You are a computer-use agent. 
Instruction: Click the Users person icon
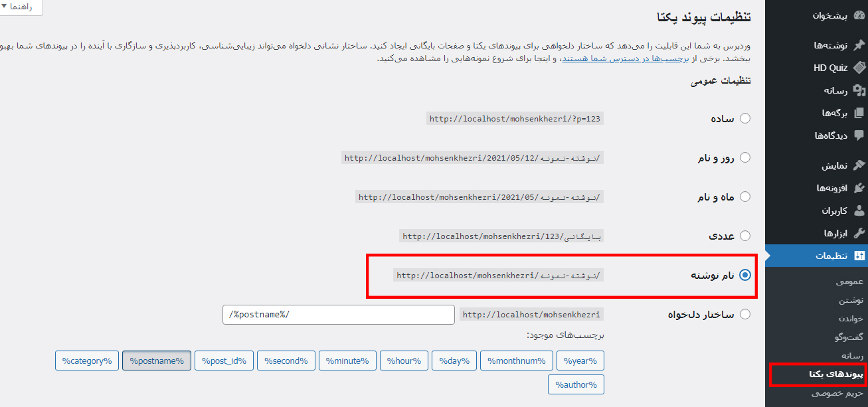pos(859,210)
